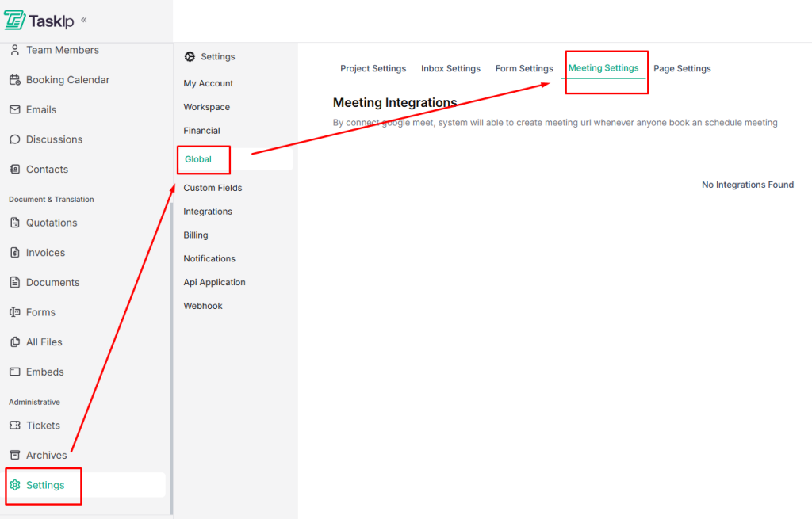Switch to Page Settings tab

682,69
